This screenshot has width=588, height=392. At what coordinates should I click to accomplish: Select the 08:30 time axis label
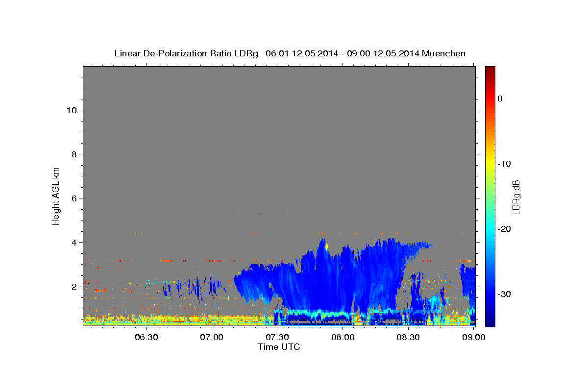408,337
